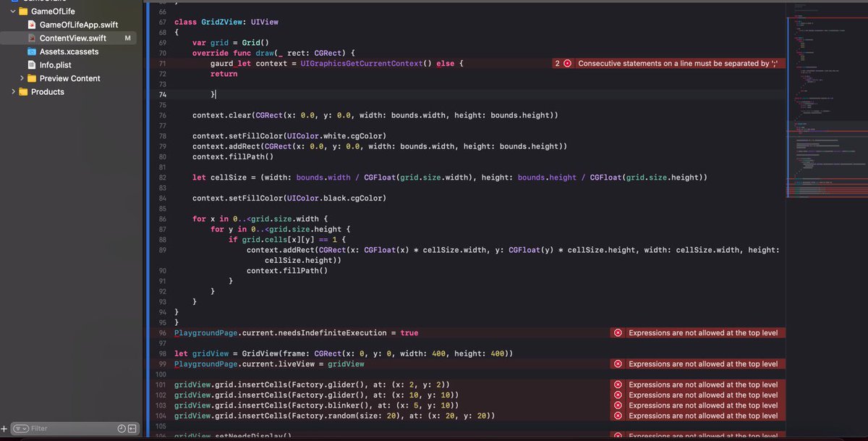868x441 pixels.
Task: Open the filter options dropdown in navigator
Action: pyautogui.click(x=20, y=429)
